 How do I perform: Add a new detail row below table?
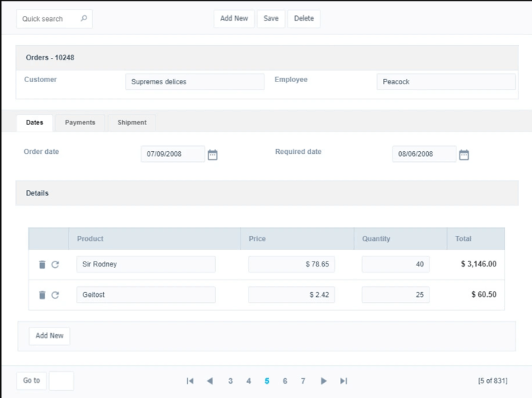click(49, 336)
